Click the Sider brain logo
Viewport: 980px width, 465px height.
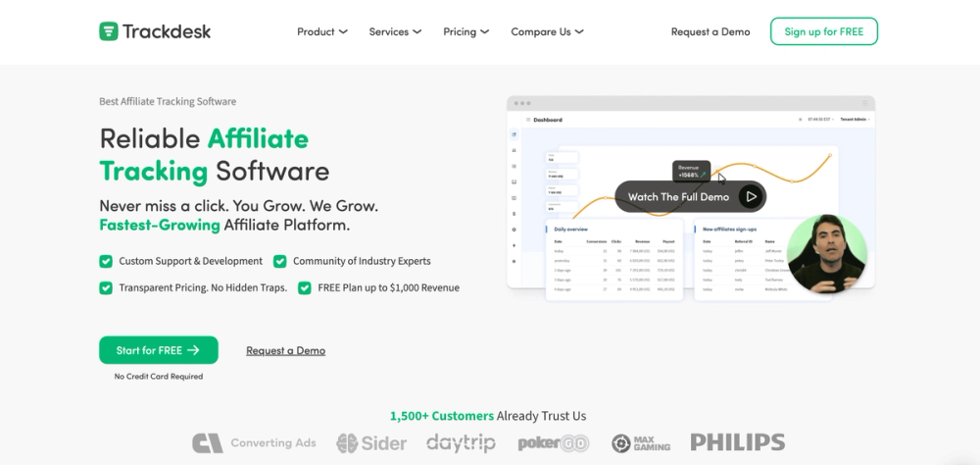371,443
